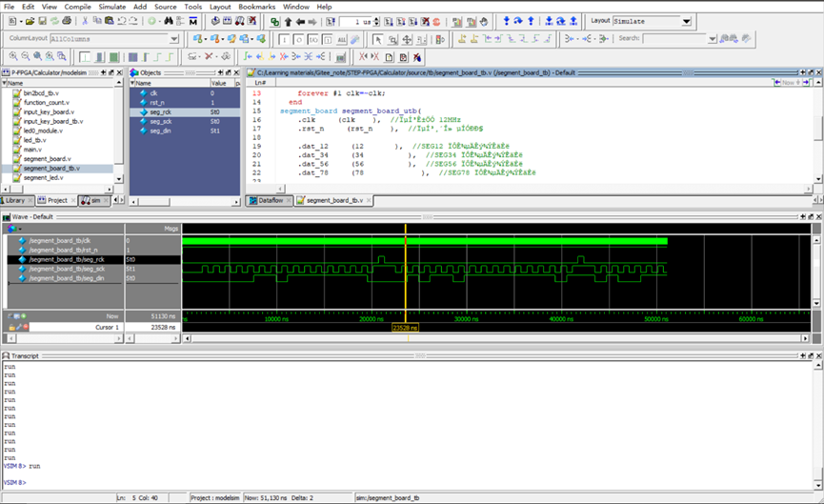Click the blue Step Out up-arrow icon
Image resolution: width=824 pixels, height=504 pixels.
(x=531, y=21)
